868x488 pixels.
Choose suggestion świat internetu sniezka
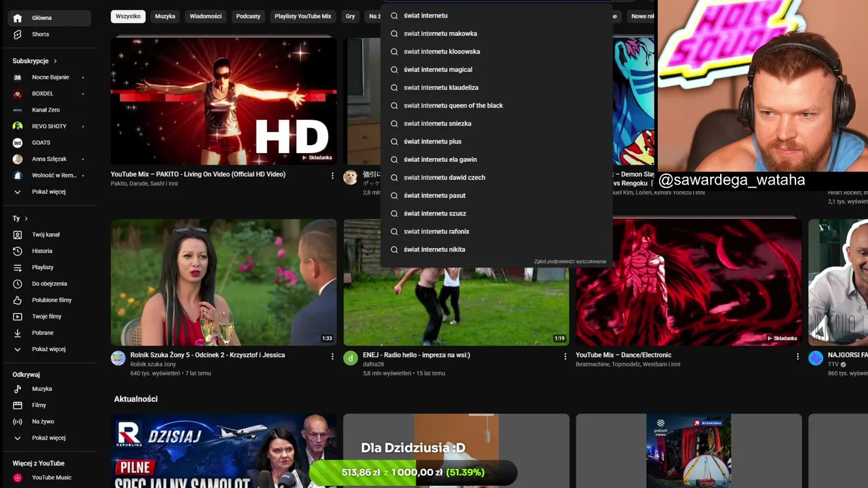coord(496,123)
